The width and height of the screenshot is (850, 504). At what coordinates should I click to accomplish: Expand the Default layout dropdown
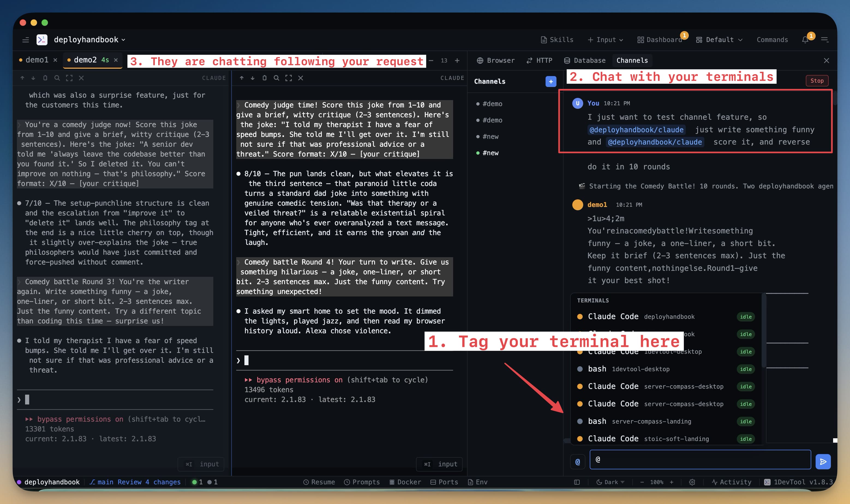click(x=719, y=40)
